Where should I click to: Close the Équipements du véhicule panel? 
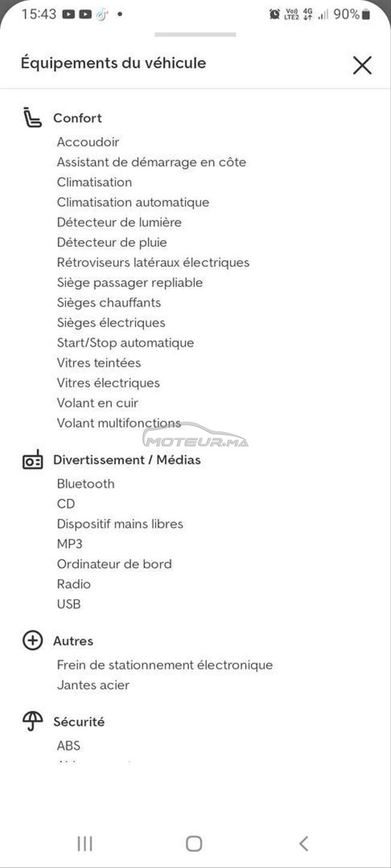pos(362,65)
